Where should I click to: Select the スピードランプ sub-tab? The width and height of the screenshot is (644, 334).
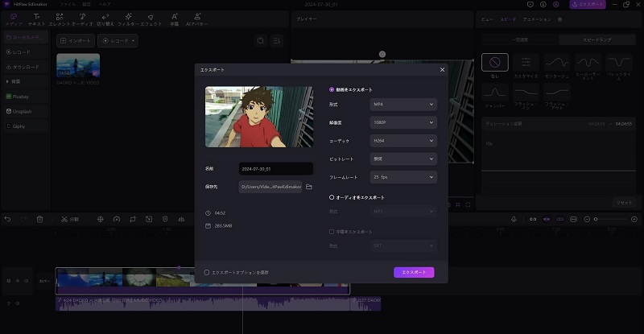pos(597,40)
